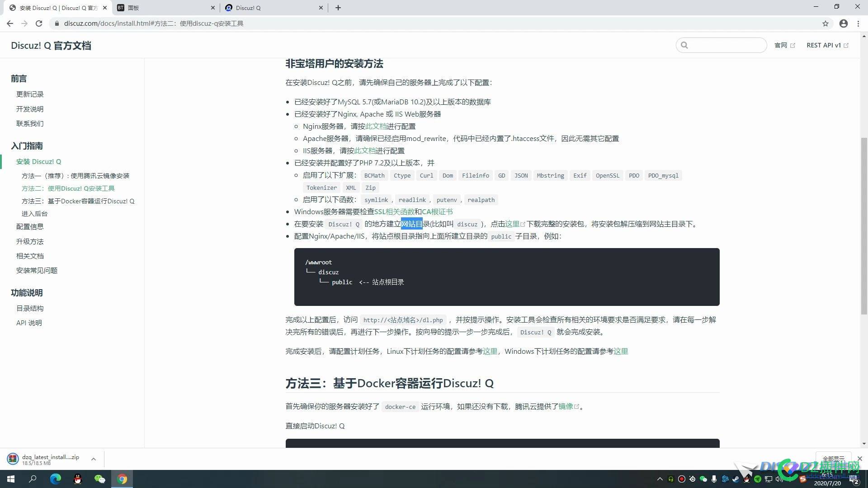Open the Nginx 此文档 configuration link
The image size is (868, 488).
coord(376,126)
